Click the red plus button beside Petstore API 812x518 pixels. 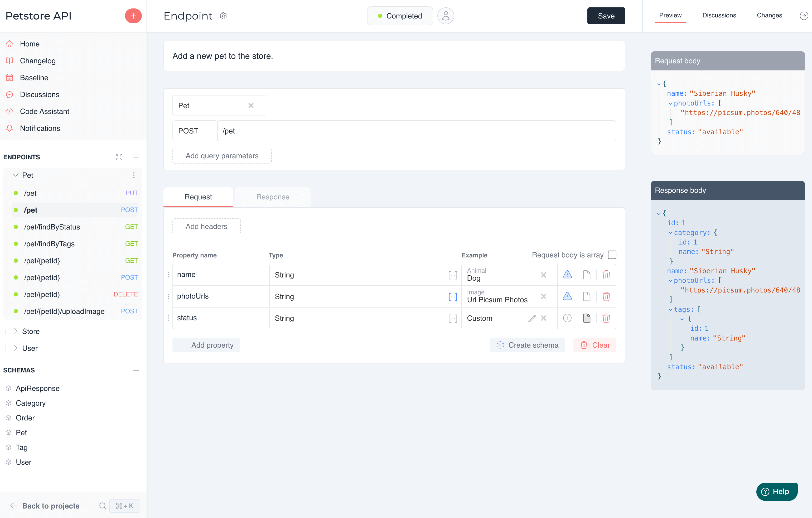[133, 16]
